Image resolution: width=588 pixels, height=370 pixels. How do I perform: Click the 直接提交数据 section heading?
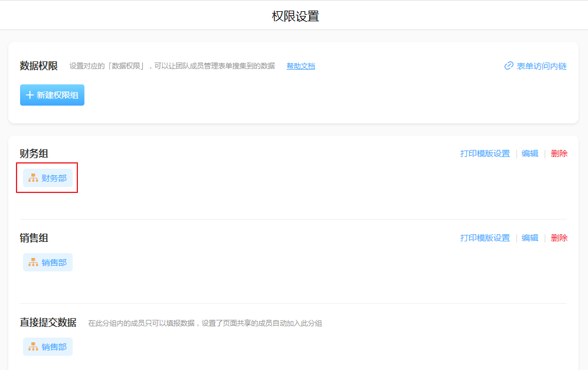48,322
